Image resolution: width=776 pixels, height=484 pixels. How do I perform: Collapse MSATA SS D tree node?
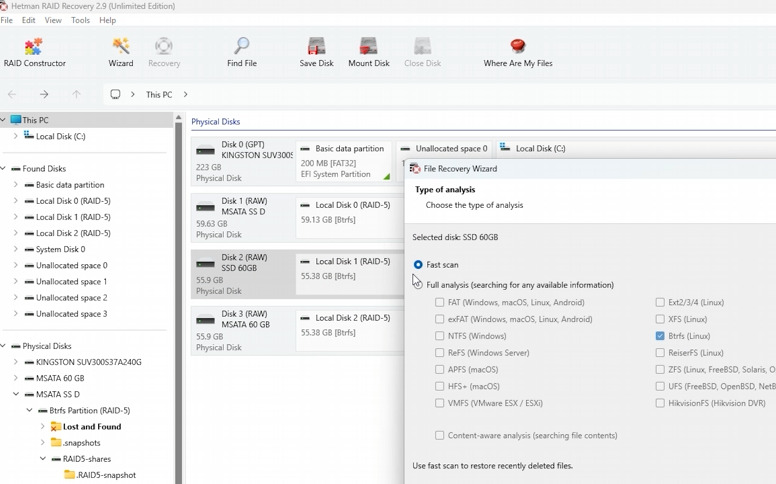point(15,394)
